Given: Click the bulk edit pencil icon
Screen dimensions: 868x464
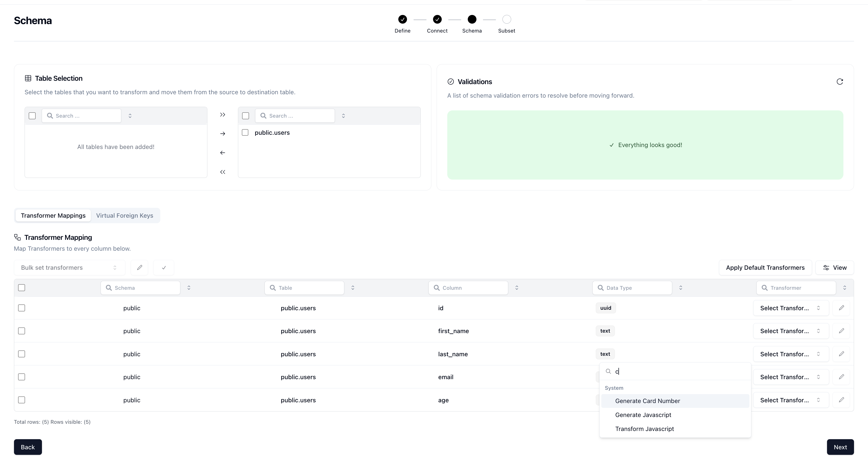Looking at the screenshot, I should 140,268.
